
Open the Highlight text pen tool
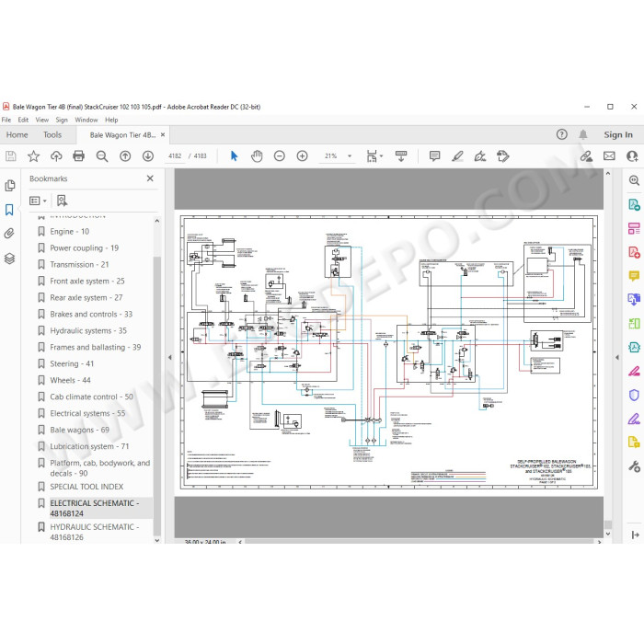click(457, 156)
